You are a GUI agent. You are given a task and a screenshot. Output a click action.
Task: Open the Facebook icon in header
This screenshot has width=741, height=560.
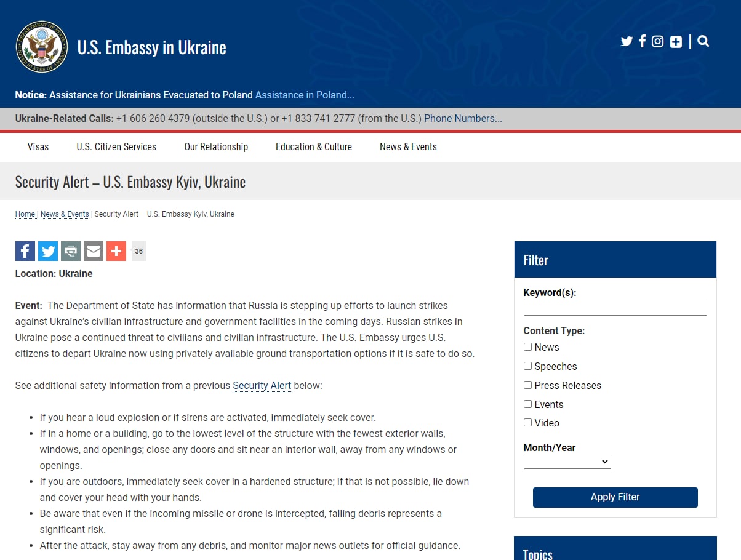point(642,41)
